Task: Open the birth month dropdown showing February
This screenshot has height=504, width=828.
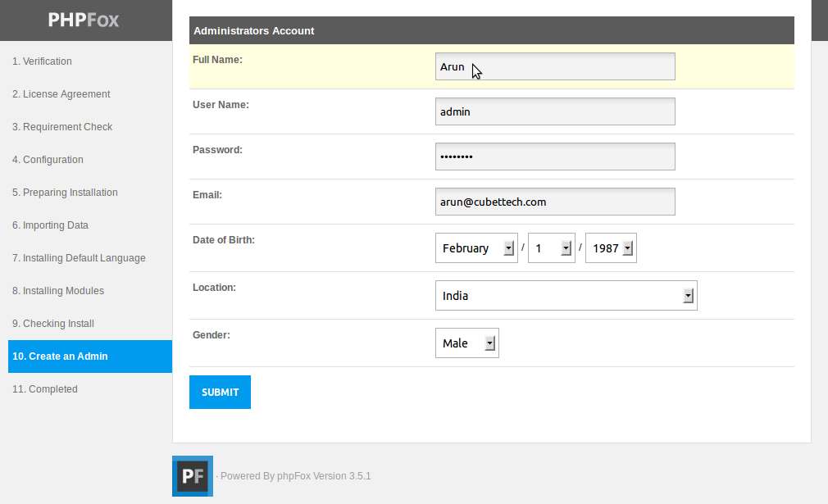Action: [476, 248]
